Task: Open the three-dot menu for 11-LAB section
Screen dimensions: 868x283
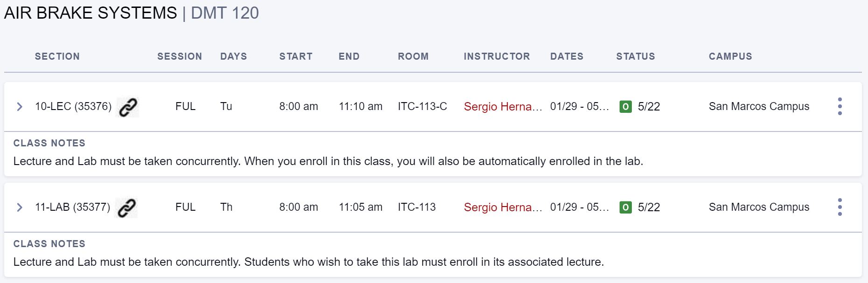Action: point(840,207)
